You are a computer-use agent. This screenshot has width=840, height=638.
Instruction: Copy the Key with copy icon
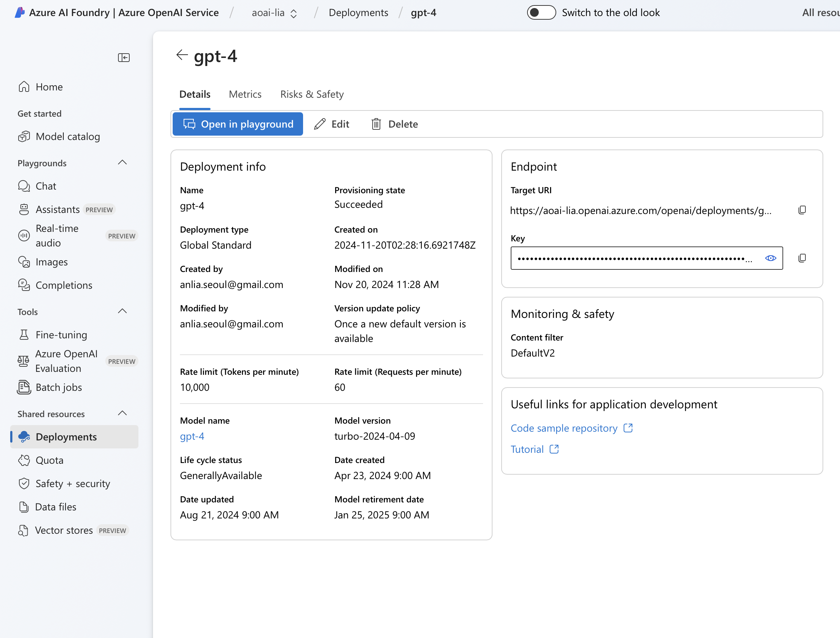pos(802,258)
